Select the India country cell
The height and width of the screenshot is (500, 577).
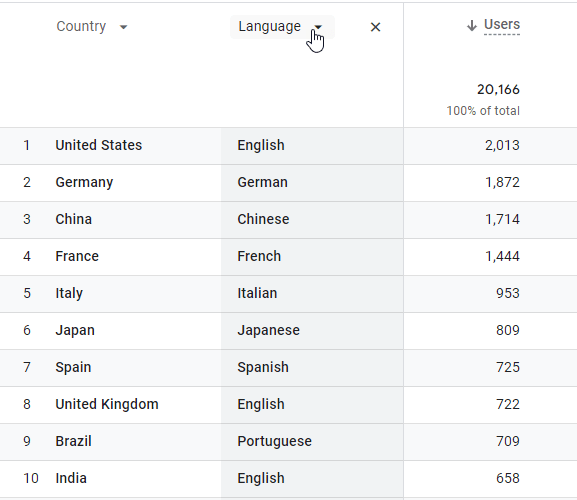coord(71,478)
